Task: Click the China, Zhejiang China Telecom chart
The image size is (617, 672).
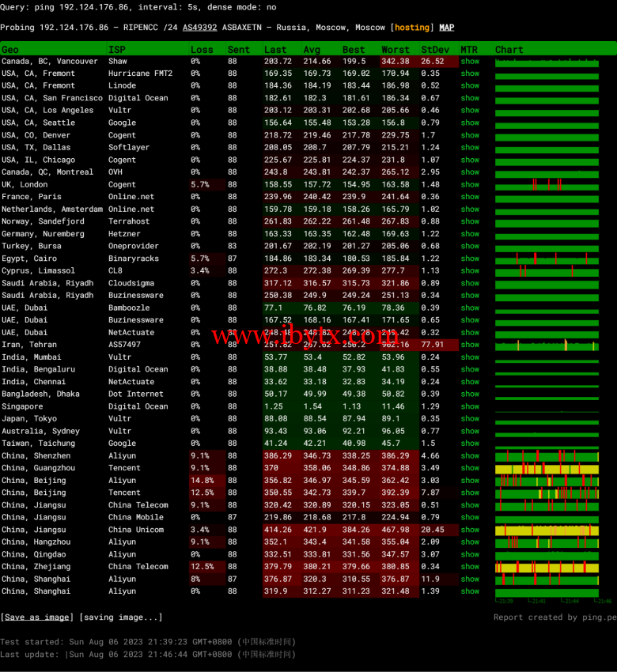Action: pos(547,567)
